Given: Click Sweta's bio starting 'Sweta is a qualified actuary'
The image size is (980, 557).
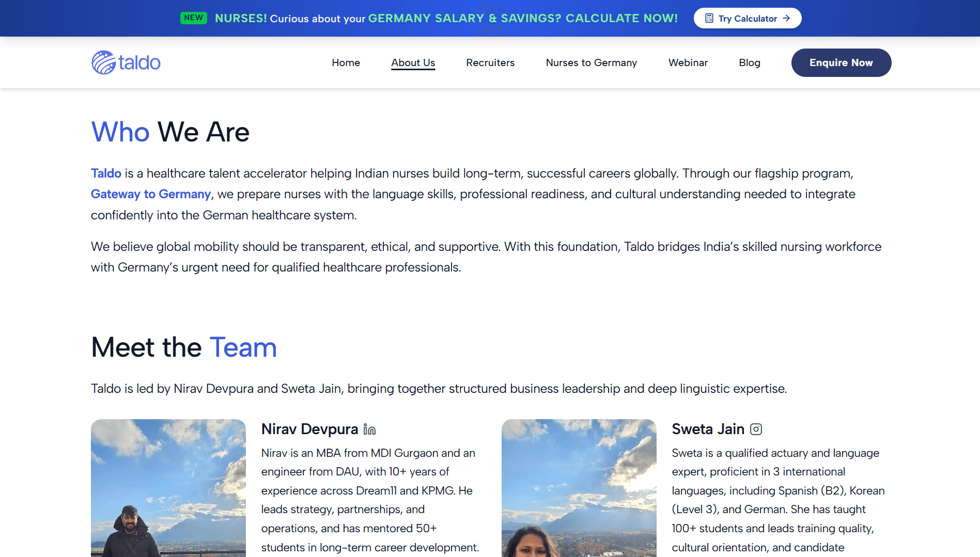Looking at the screenshot, I should [779, 500].
